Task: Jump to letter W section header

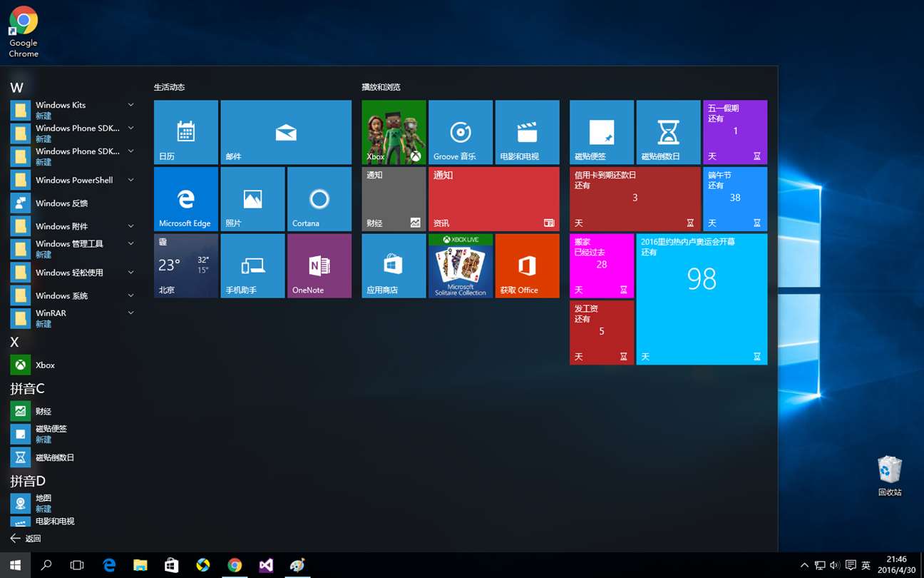Action: click(x=17, y=88)
